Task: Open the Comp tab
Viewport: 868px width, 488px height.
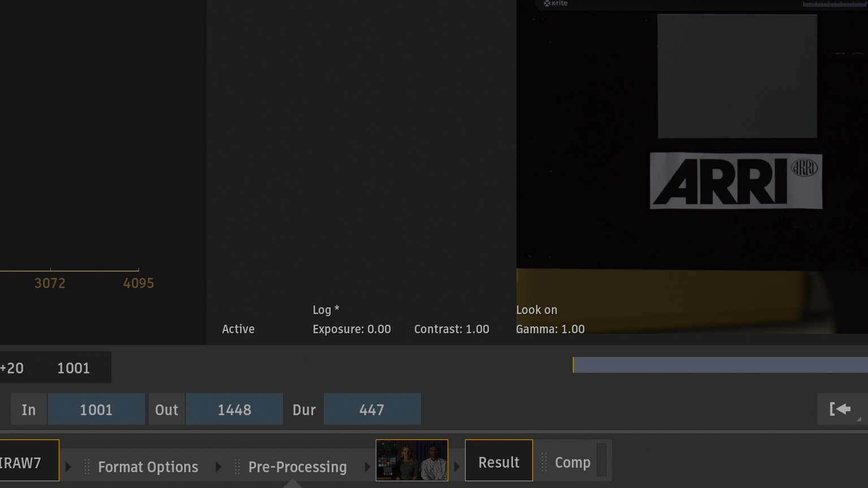Action: (572, 462)
